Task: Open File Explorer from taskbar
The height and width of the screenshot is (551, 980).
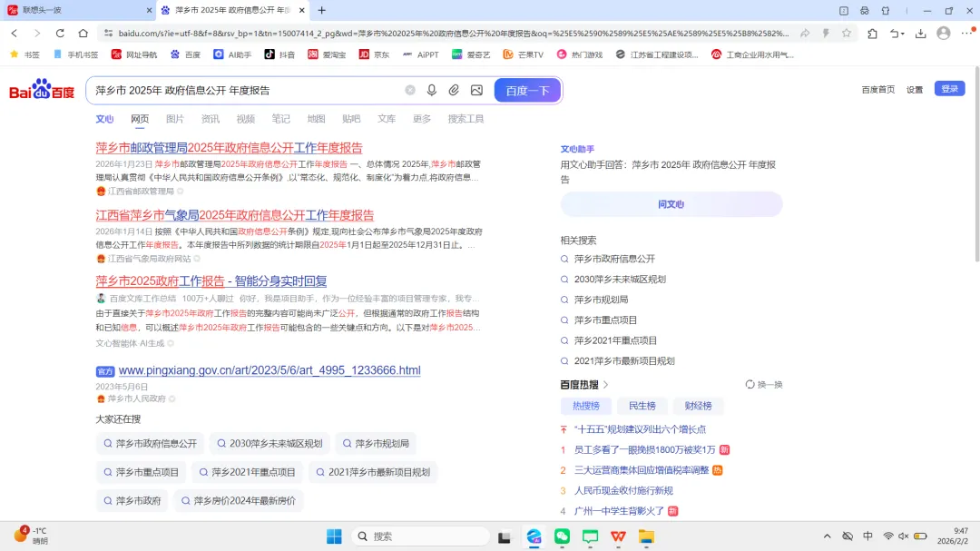Action: point(646,536)
